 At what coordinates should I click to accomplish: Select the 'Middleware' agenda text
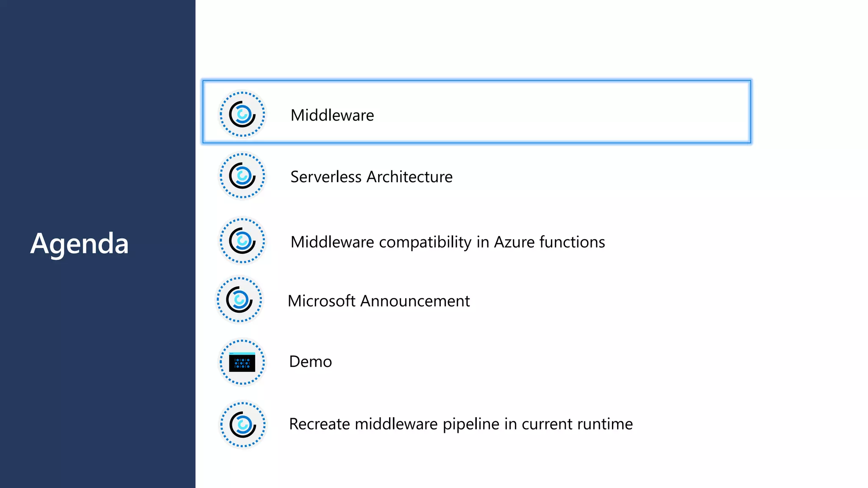coord(332,115)
